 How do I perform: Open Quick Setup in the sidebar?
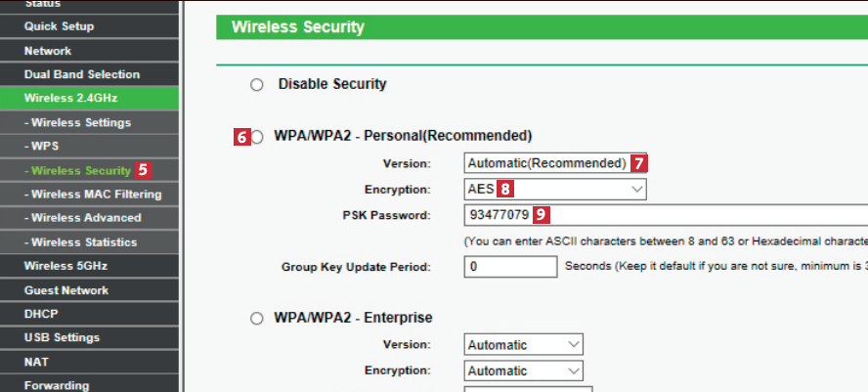61,26
